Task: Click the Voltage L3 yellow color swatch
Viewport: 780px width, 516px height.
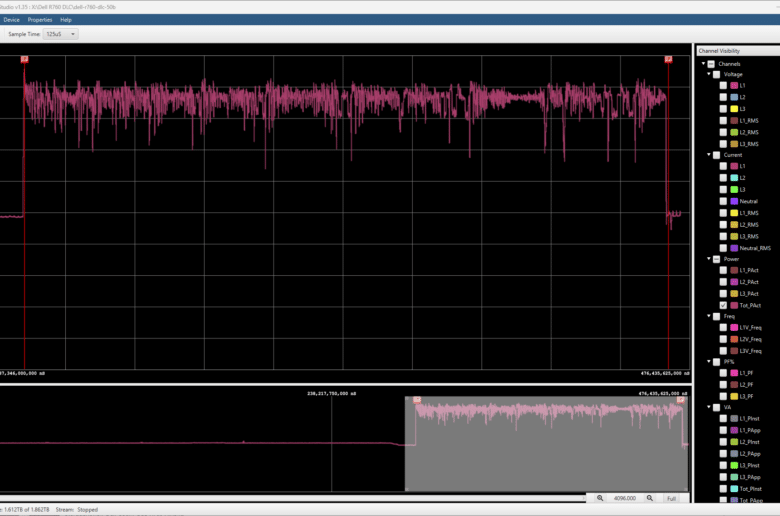Action: [x=734, y=108]
